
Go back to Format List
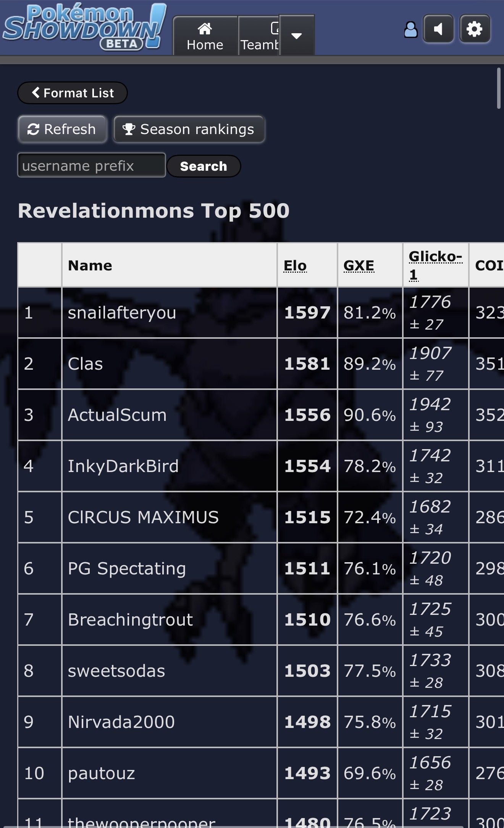click(x=73, y=93)
